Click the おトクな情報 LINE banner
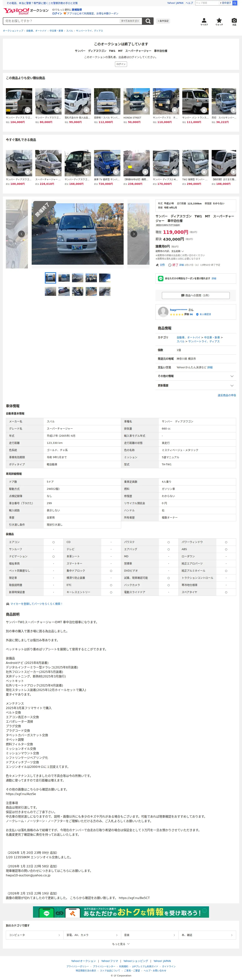 pos(121,912)
